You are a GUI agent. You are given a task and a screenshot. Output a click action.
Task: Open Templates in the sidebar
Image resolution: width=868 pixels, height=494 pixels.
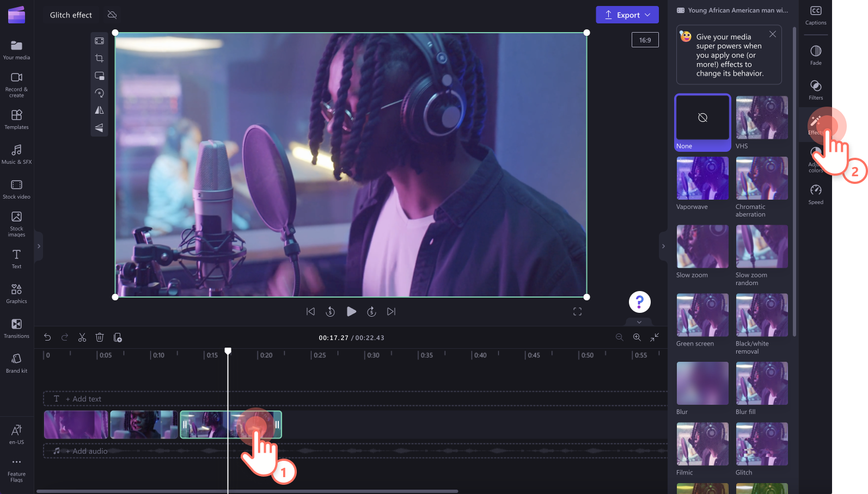[16, 120]
